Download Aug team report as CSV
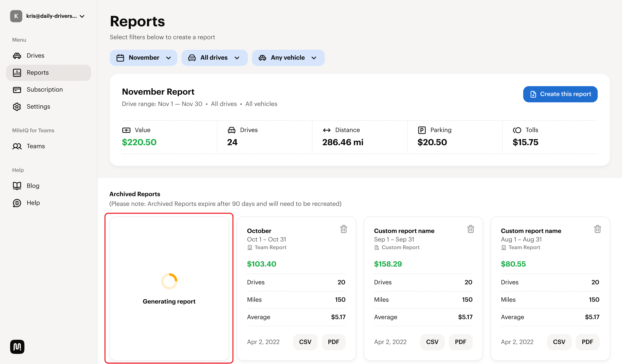This screenshot has height=364, width=622. (x=559, y=342)
